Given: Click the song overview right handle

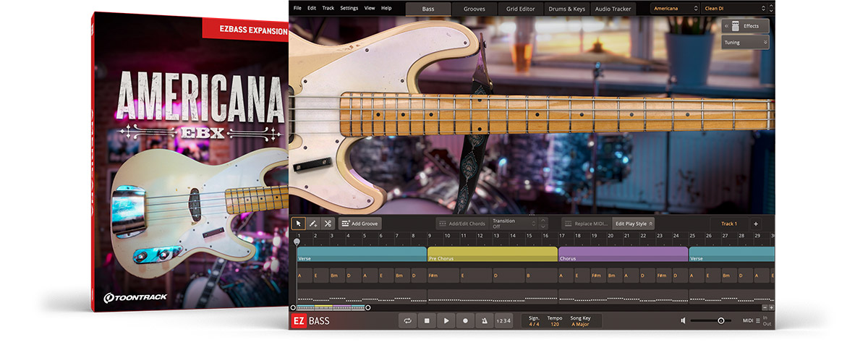Looking at the screenshot, I should point(367,307).
